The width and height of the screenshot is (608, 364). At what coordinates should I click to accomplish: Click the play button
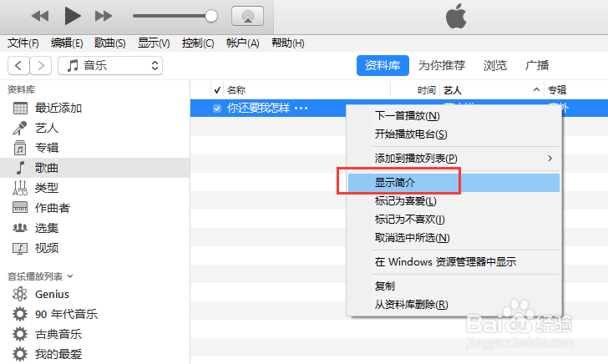(x=73, y=16)
